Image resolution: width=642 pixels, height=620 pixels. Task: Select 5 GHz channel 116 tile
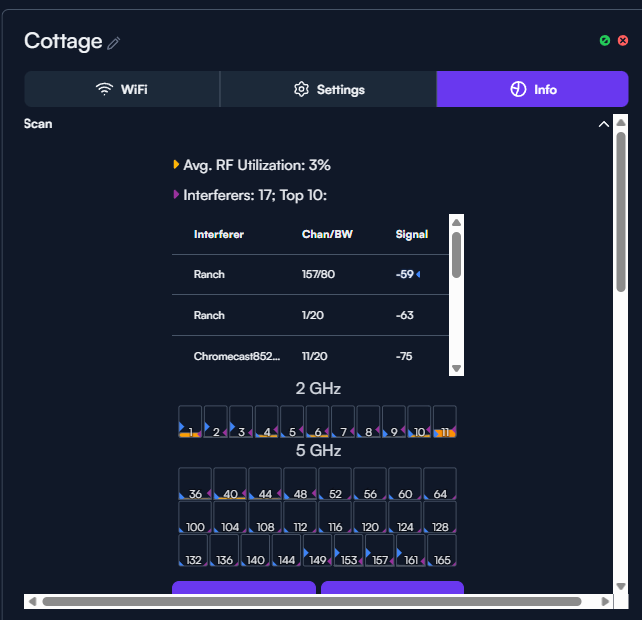pyautogui.click(x=335, y=517)
